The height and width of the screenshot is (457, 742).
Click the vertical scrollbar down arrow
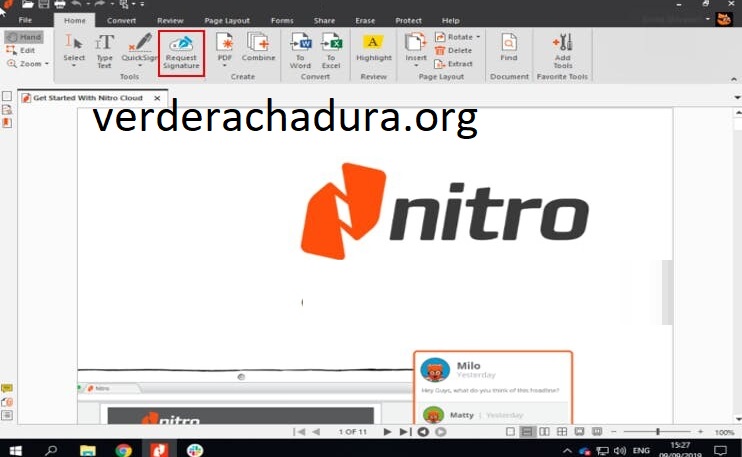(x=738, y=419)
